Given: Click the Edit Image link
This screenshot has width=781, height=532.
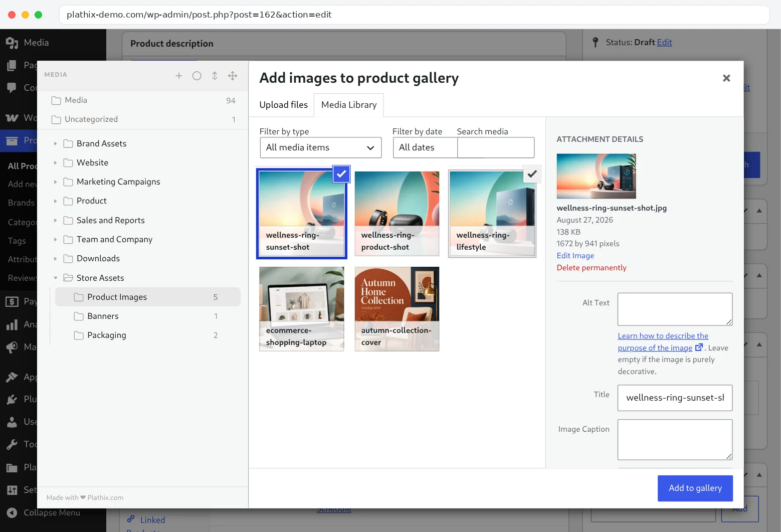Looking at the screenshot, I should [x=575, y=256].
